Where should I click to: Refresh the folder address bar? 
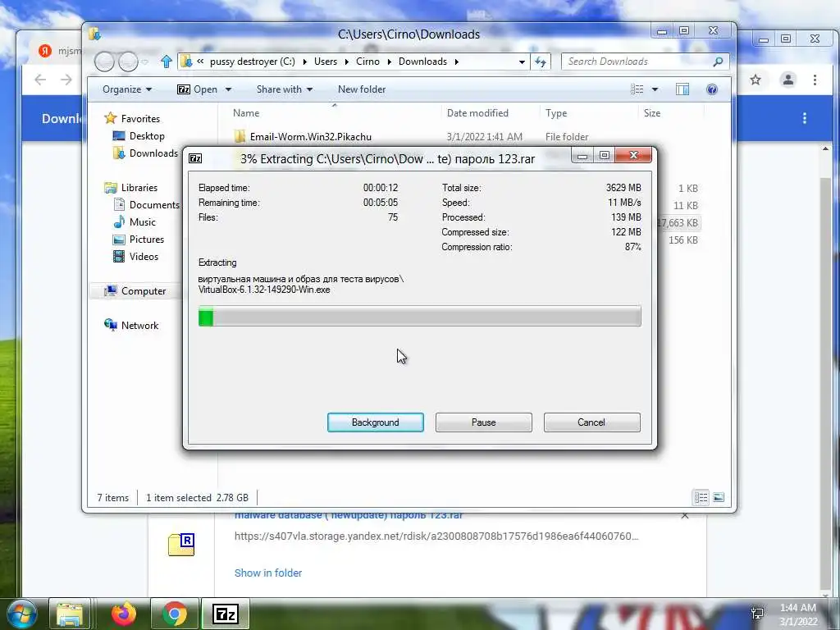(541, 62)
